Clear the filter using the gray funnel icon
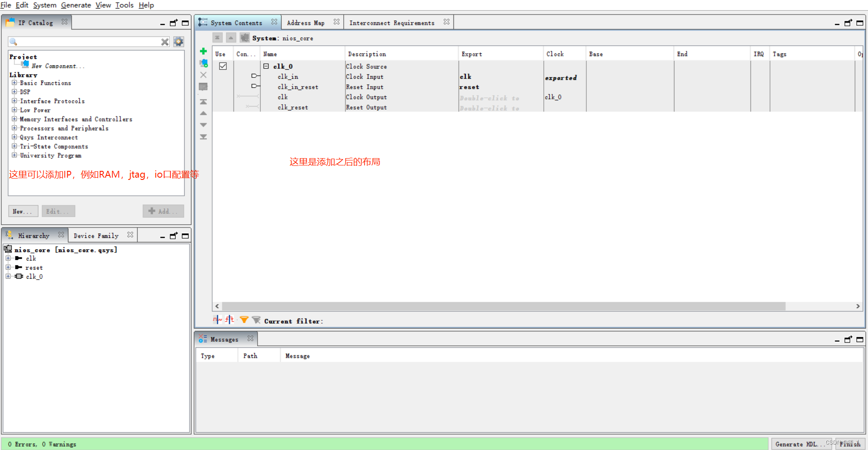868x450 pixels. 256,319
